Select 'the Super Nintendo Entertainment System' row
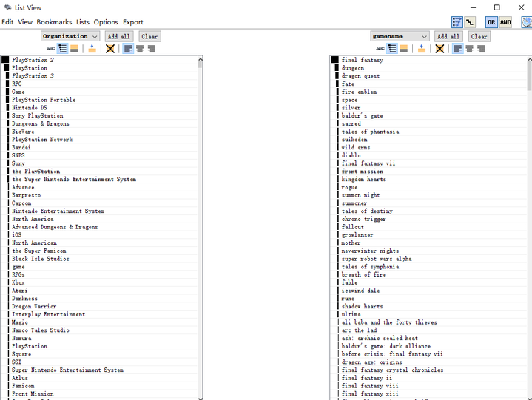 [x=99, y=180]
